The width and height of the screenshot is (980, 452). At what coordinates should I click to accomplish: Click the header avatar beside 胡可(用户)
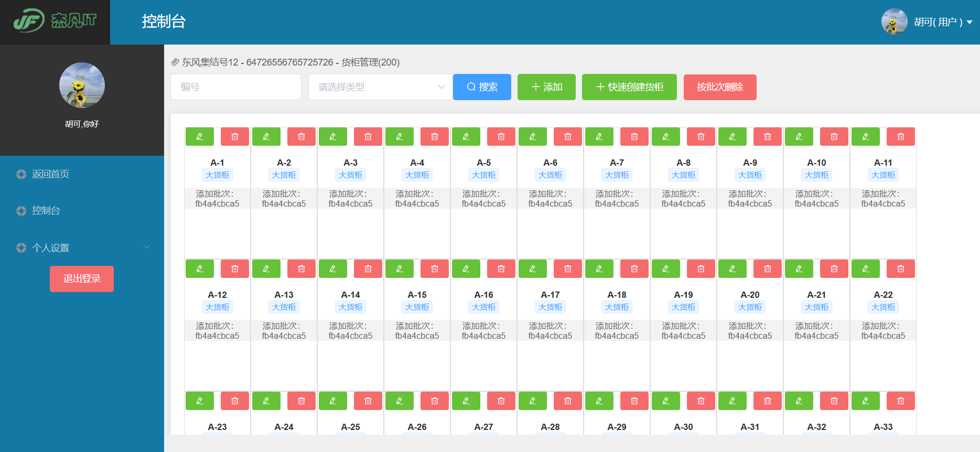895,21
